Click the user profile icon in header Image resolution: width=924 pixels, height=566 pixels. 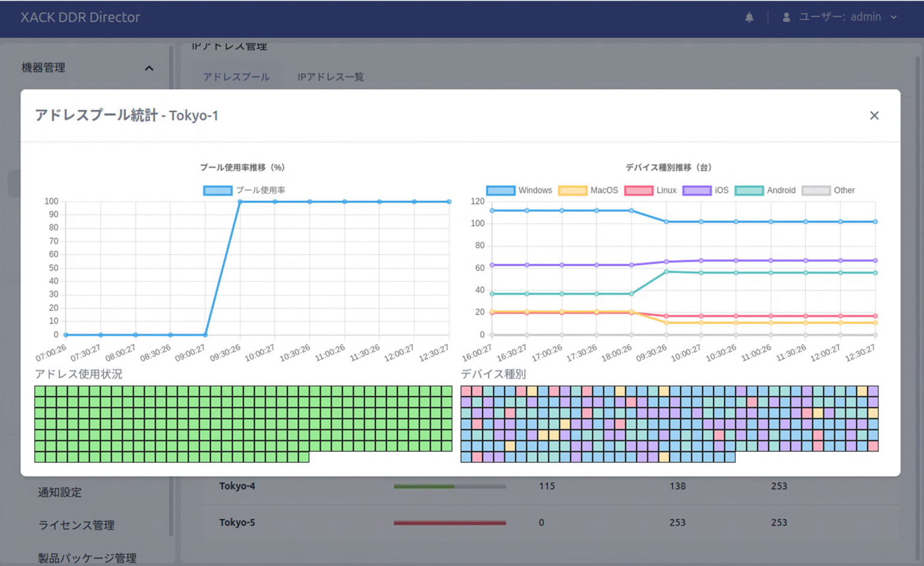point(786,17)
